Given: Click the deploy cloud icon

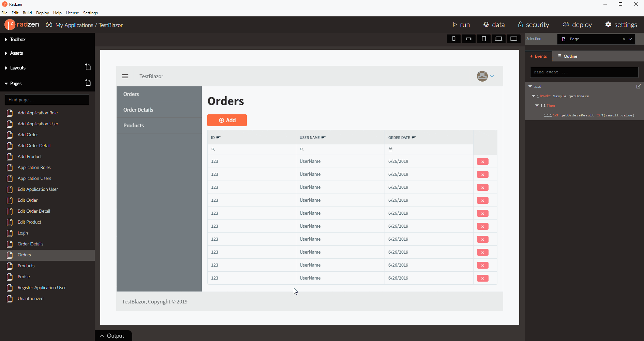Looking at the screenshot, I should click(566, 25).
